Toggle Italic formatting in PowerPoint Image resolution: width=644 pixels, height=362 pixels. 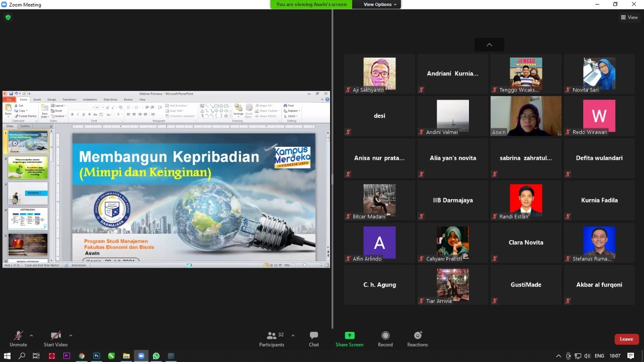(78, 115)
